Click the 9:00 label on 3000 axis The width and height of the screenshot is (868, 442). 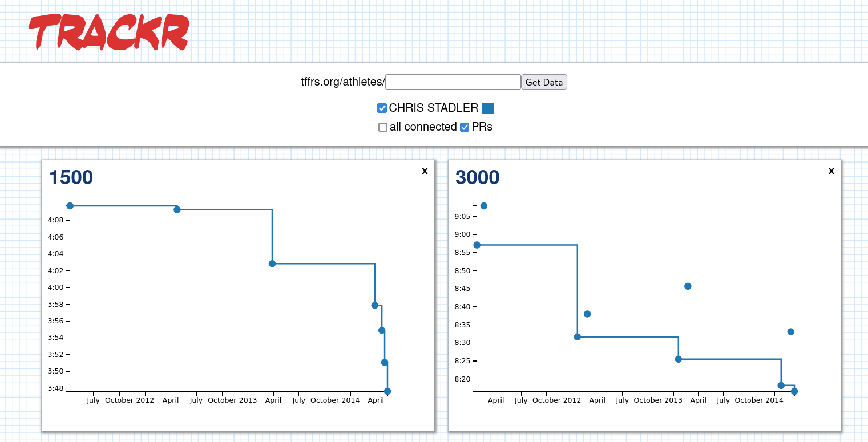(x=463, y=234)
